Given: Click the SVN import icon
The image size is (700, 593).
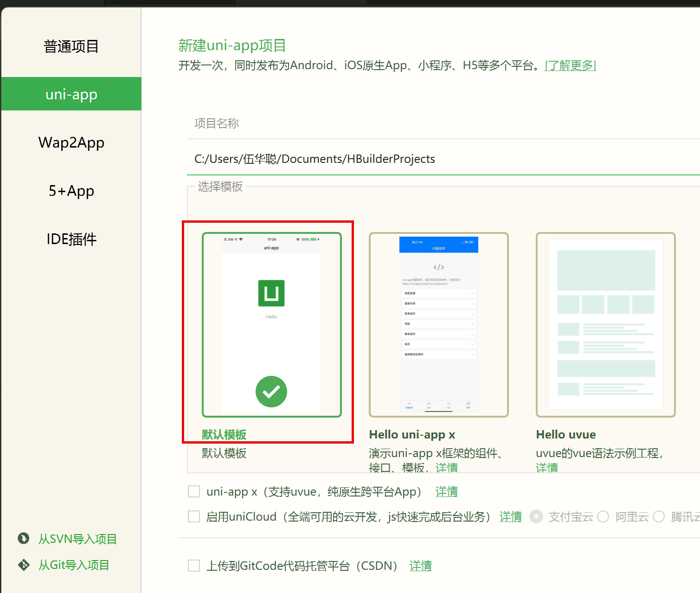Looking at the screenshot, I should click(x=24, y=538).
